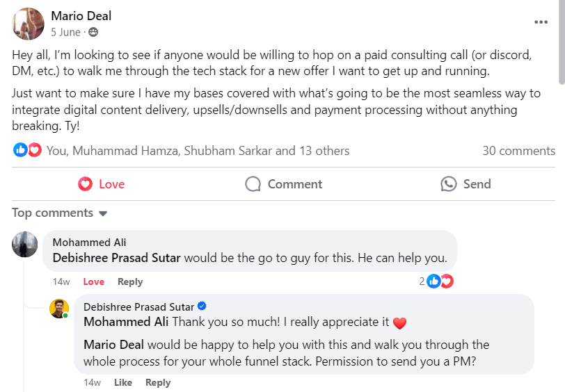Toggle Like on Debishree's reply
This screenshot has height=392, width=565.
(x=122, y=382)
